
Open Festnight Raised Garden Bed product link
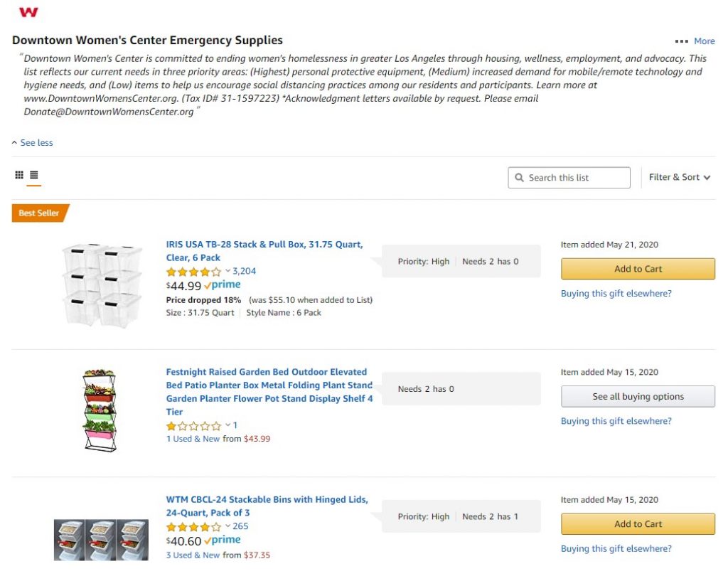tap(269, 391)
